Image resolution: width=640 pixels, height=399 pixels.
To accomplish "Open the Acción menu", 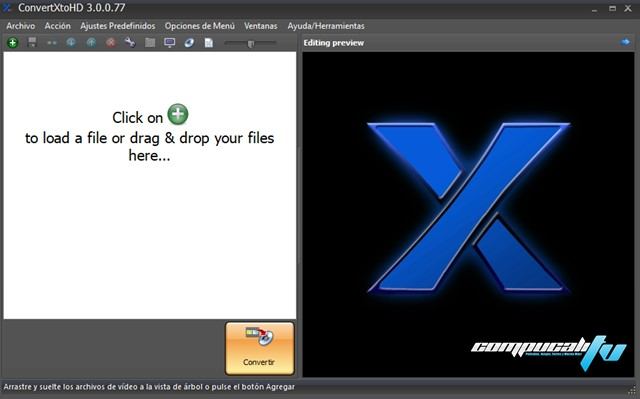I will (x=58, y=26).
